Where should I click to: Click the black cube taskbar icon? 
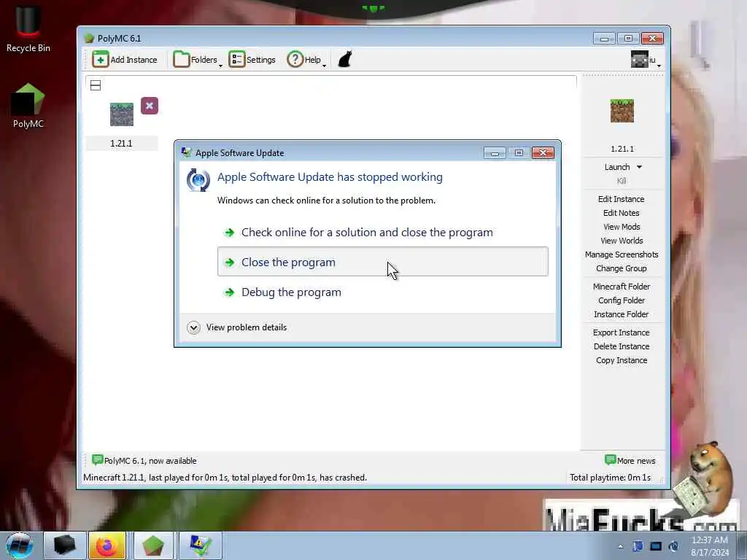65,545
